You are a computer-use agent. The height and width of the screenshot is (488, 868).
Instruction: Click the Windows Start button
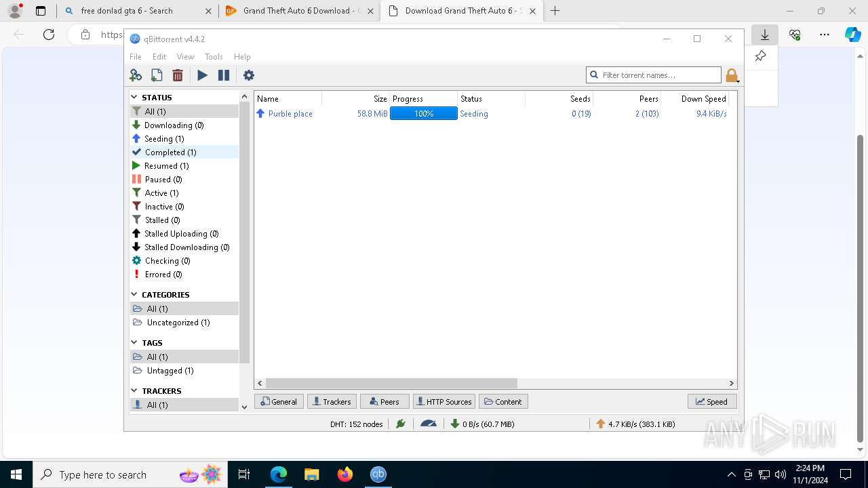coord(16,474)
